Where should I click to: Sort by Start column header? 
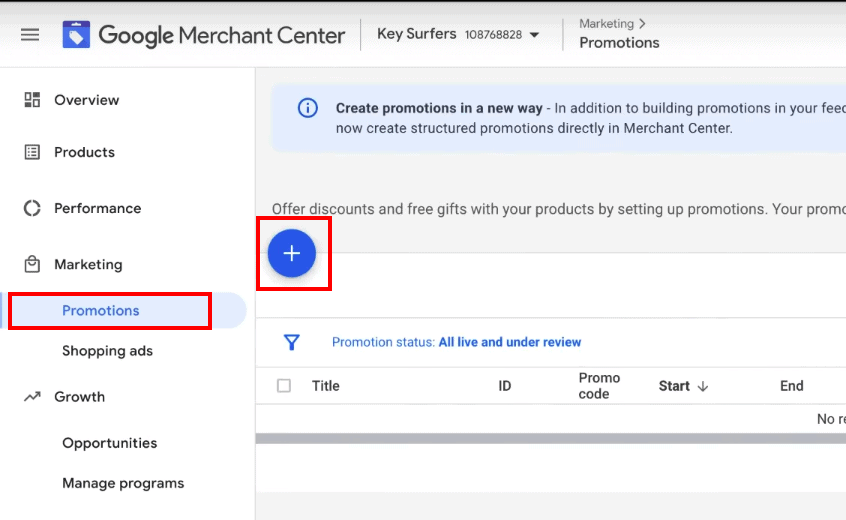674,386
